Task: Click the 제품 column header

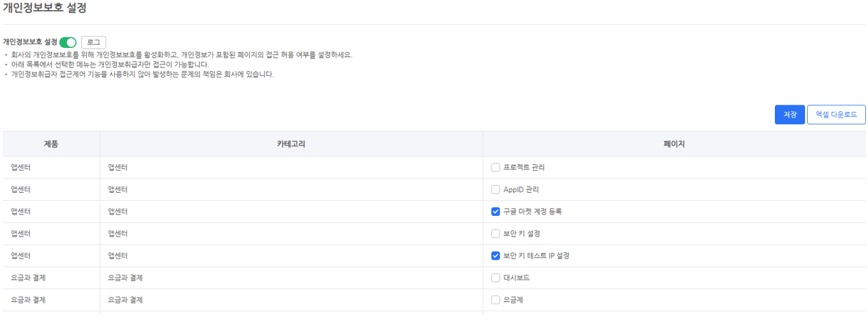Action: point(51,144)
